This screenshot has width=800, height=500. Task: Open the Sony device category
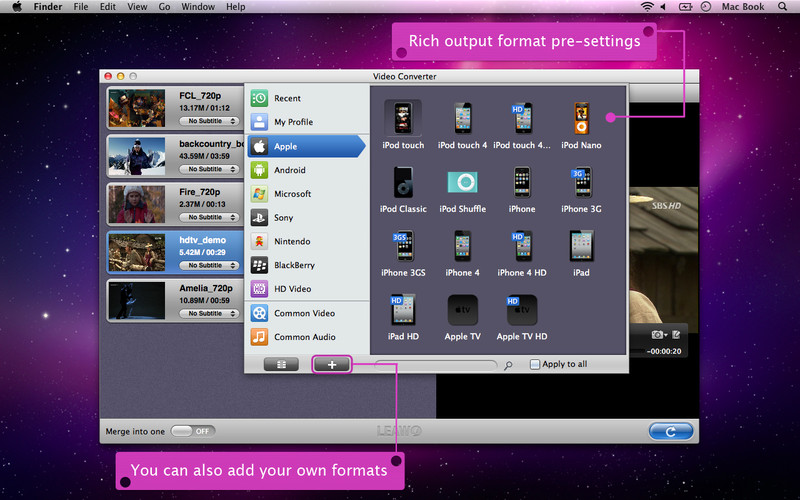[307, 217]
